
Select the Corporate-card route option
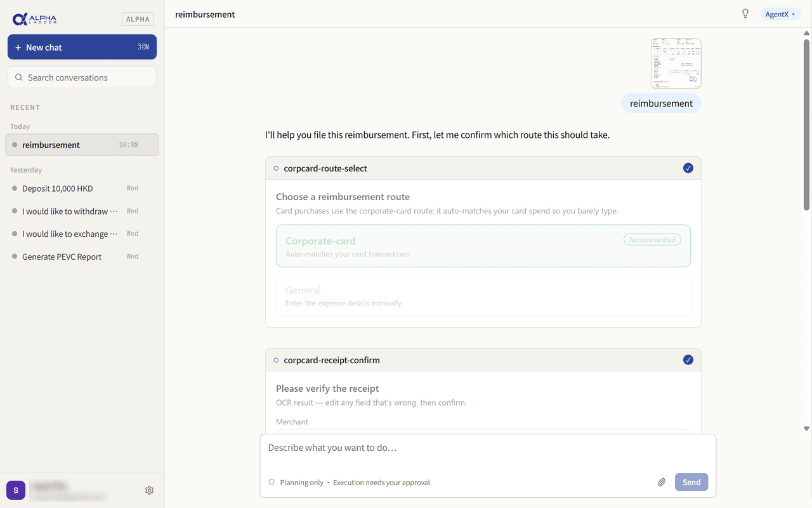[x=483, y=246]
